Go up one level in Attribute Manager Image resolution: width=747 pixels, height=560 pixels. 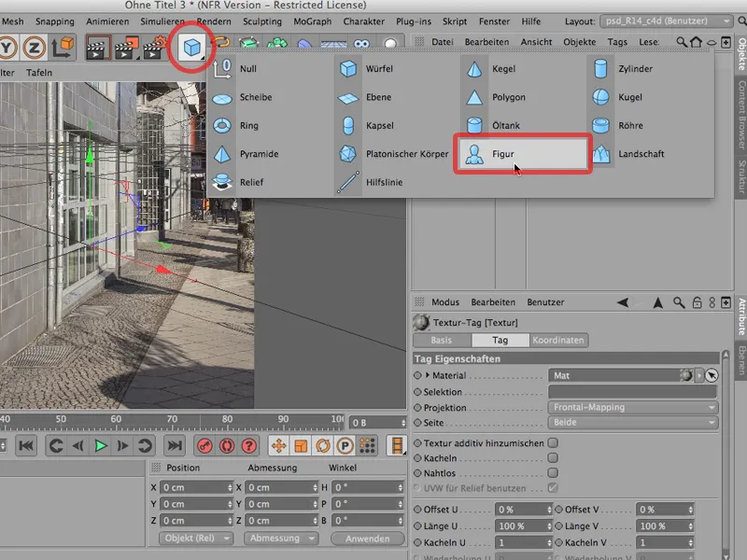[x=658, y=302]
